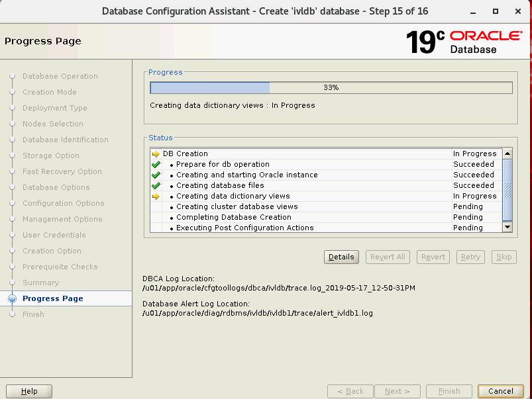Click yellow arrow icon beside DB Creation
Image resolution: width=532 pixels, height=399 pixels.
(156, 154)
